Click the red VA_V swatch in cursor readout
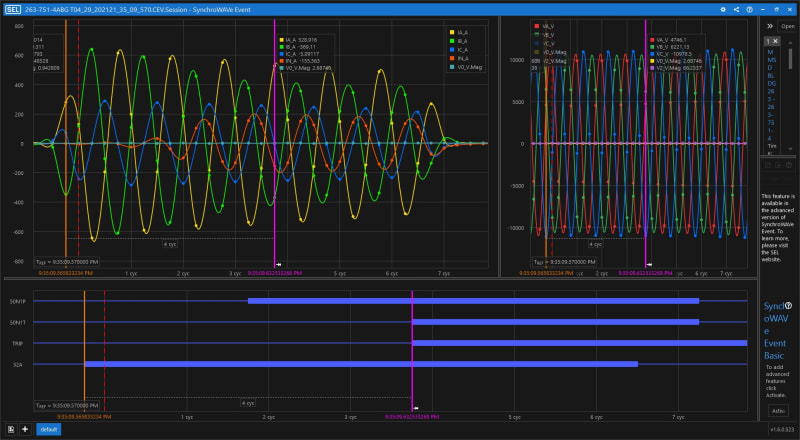The image size is (800, 440). point(653,40)
